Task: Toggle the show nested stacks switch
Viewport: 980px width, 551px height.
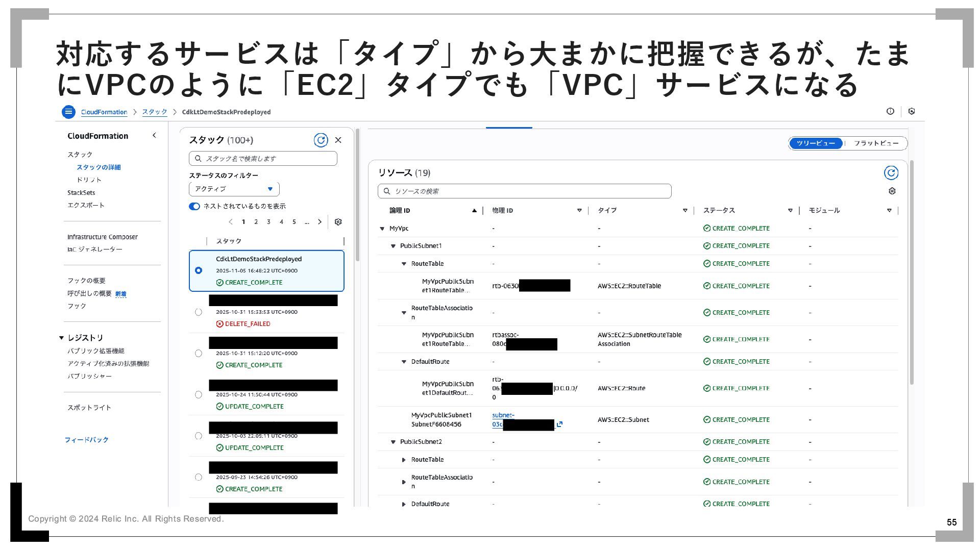Action: click(x=194, y=206)
